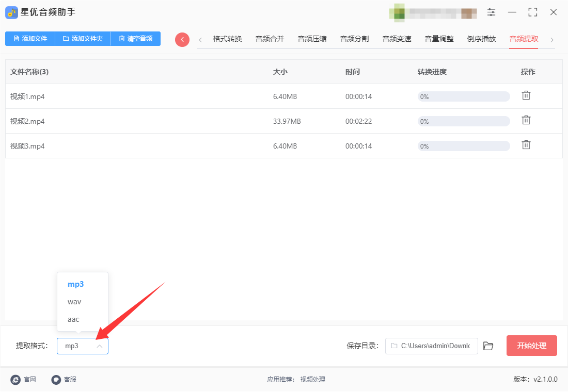
Task: Click the 官网 browser icon
Action: tap(15, 379)
